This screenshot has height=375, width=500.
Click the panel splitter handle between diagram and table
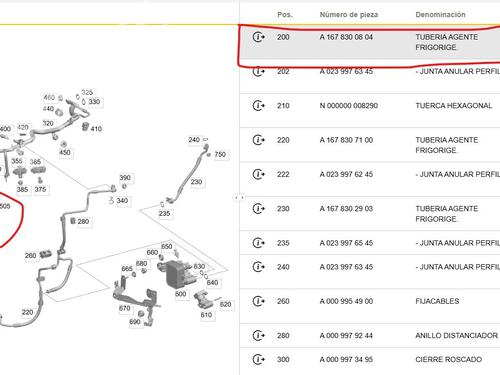point(239,198)
